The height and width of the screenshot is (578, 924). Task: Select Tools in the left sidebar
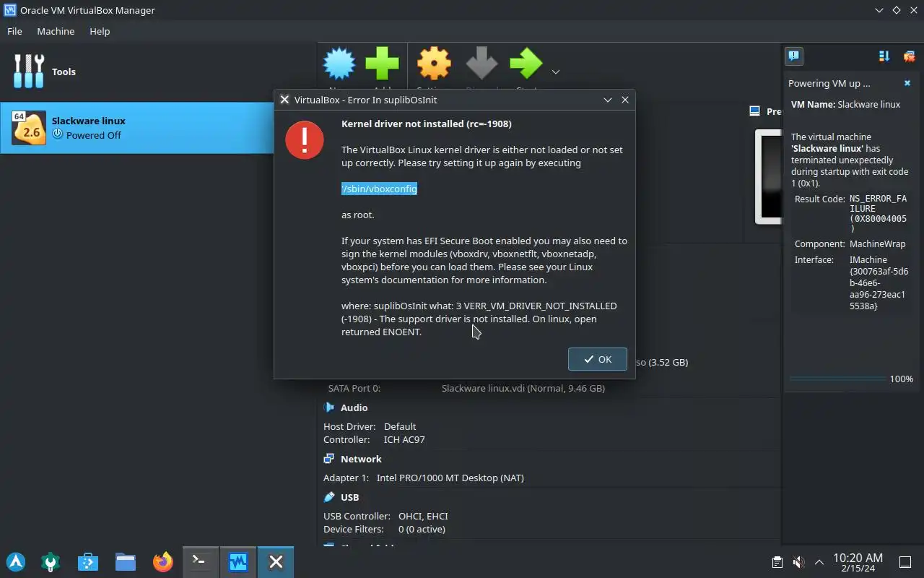[x=158, y=72]
